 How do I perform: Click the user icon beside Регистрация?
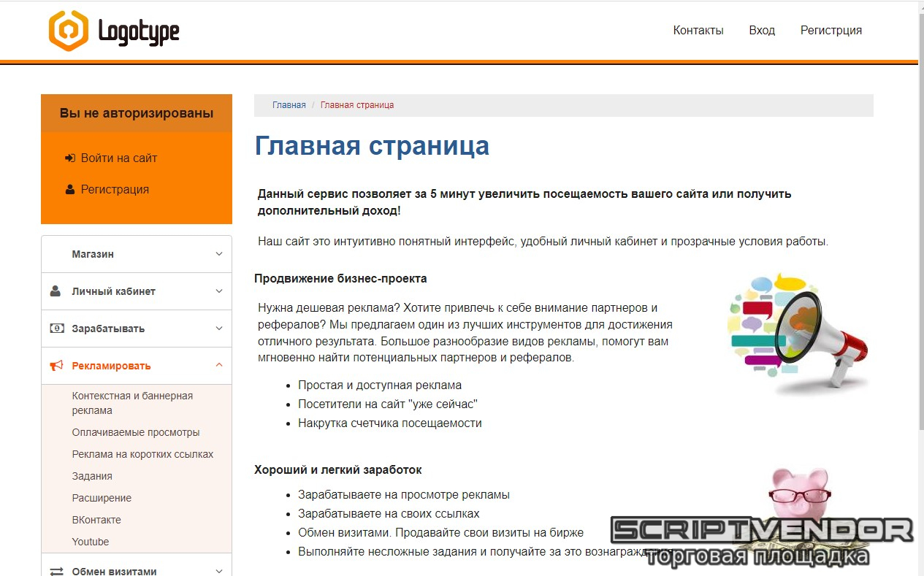70,189
